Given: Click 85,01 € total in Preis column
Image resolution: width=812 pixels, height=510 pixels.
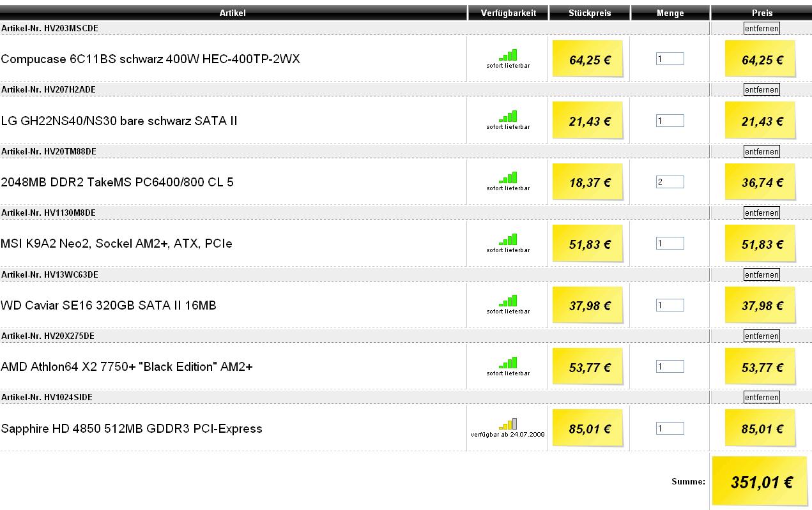Looking at the screenshot, I should [760, 428].
